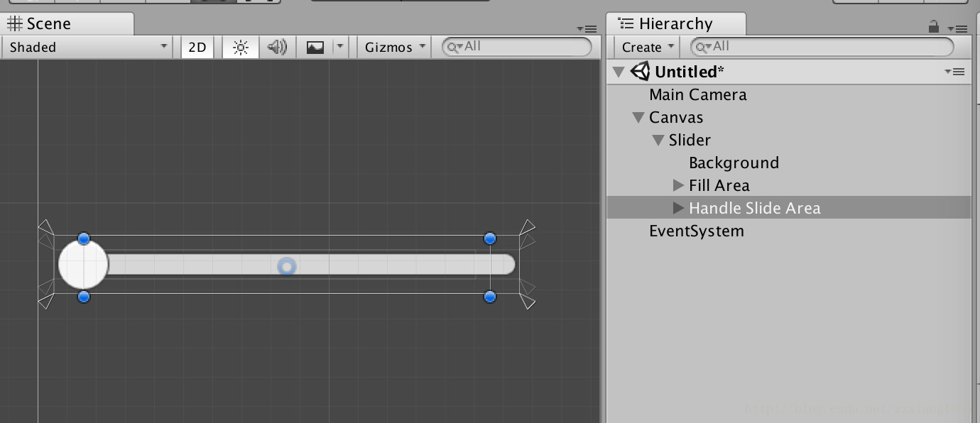
Task: Collapse the Canvas hierarchy
Action: pyautogui.click(x=638, y=117)
